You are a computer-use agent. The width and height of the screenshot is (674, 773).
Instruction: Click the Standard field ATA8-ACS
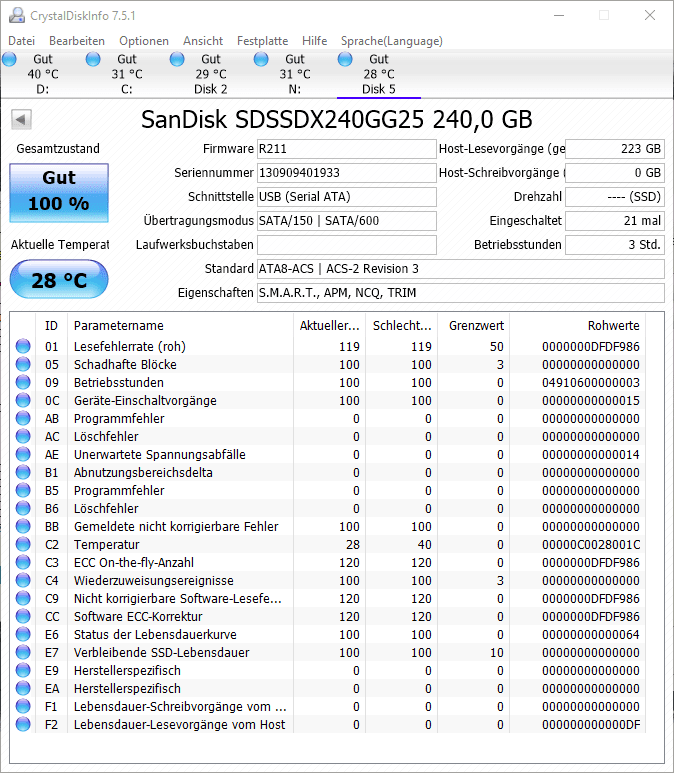pos(461,269)
